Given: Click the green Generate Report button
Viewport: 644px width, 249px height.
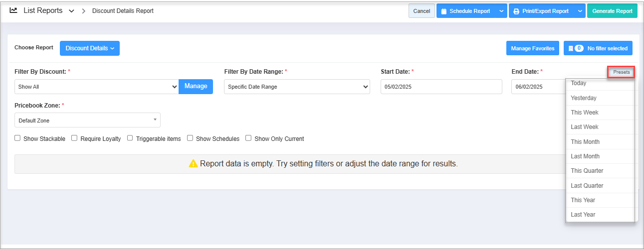Looking at the screenshot, I should (612, 11).
